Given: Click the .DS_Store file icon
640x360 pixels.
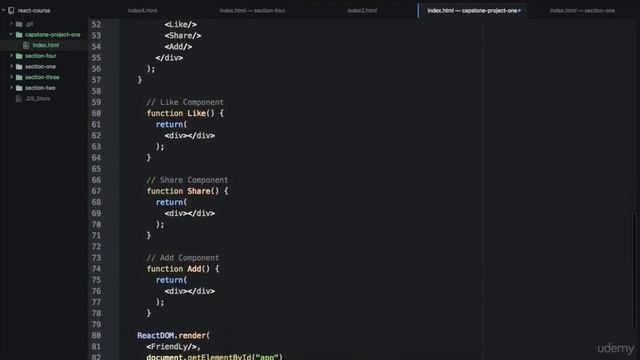Looking at the screenshot, I should pyautogui.click(x=18, y=98).
